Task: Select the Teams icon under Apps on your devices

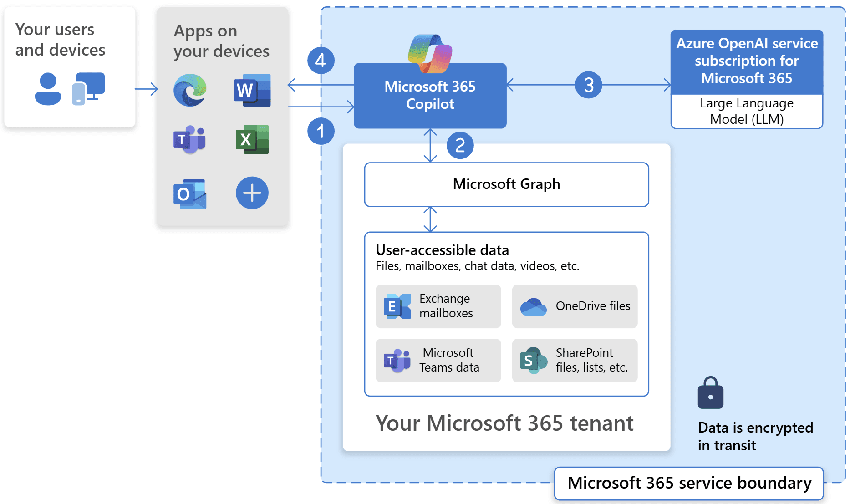Action: point(190,139)
